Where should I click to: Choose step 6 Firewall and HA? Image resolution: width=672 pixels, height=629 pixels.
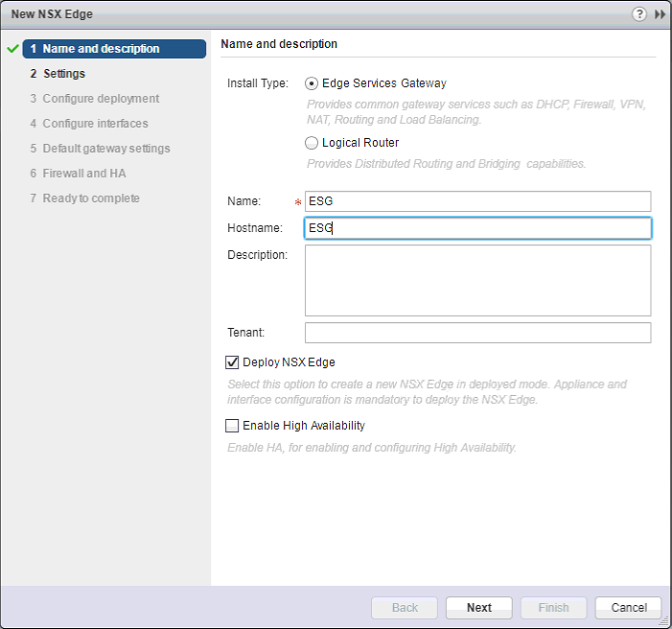click(x=83, y=174)
